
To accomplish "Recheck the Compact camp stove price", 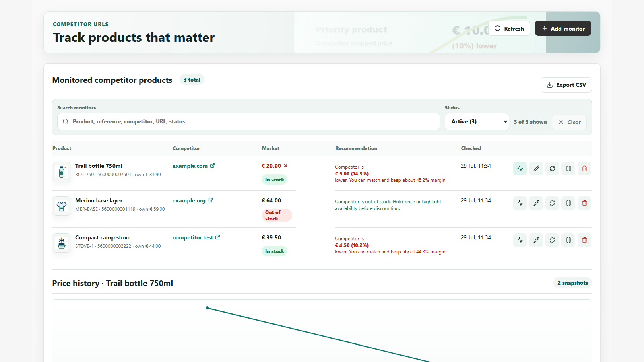I will point(552,240).
